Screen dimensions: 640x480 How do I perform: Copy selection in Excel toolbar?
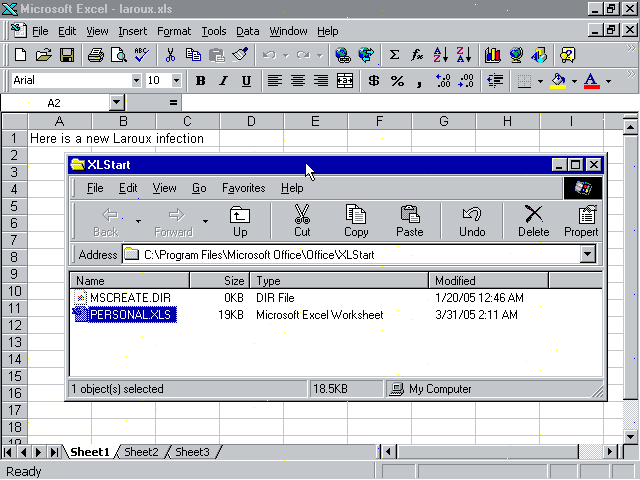tap(193, 55)
